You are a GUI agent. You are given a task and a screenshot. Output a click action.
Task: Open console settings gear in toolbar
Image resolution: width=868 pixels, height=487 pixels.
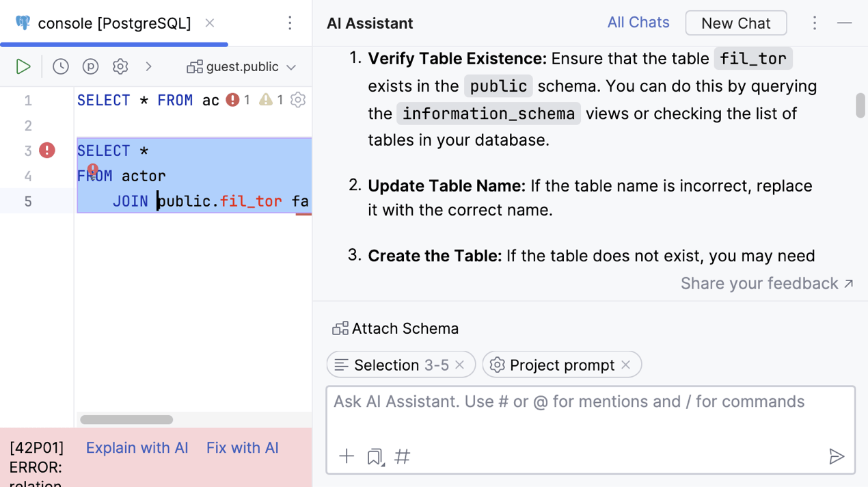click(120, 66)
